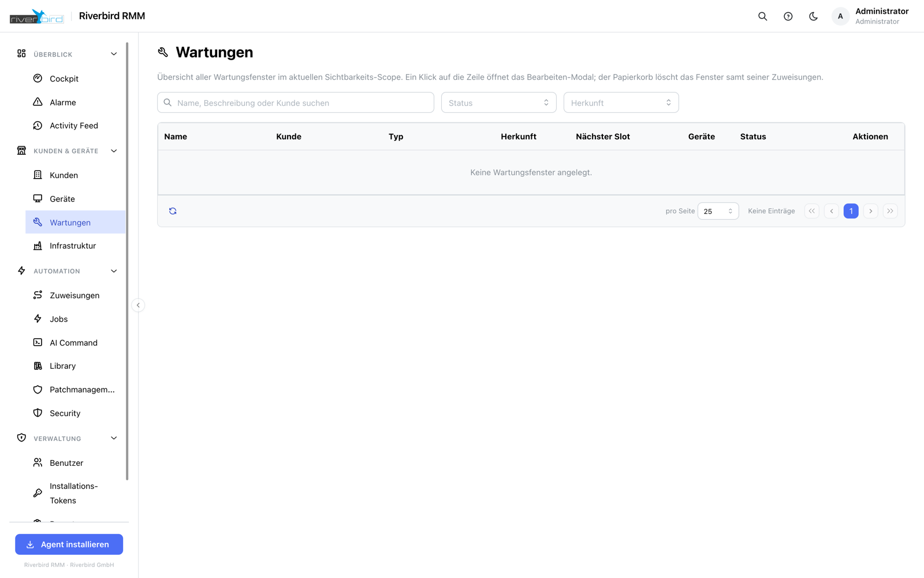This screenshot has width=924, height=578.
Task: Open the Herkunft filter dropdown
Action: (x=621, y=102)
